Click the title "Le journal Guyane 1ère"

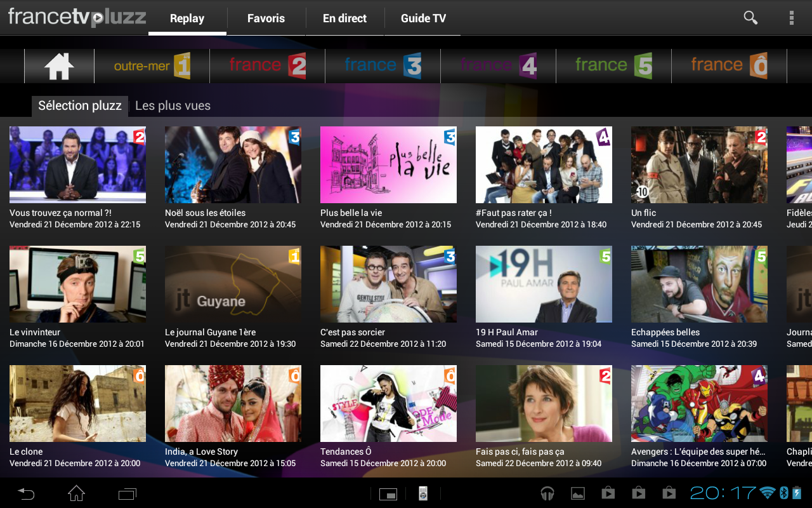click(211, 332)
